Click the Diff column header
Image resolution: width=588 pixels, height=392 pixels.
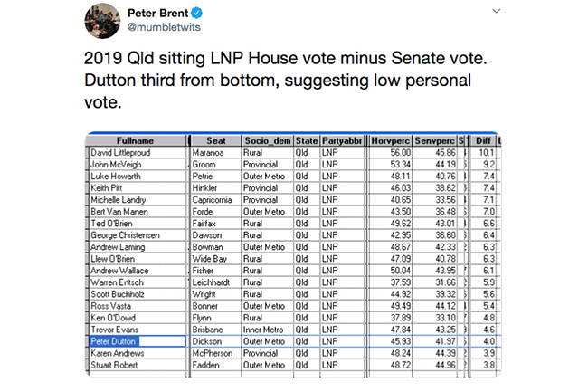tap(483, 140)
